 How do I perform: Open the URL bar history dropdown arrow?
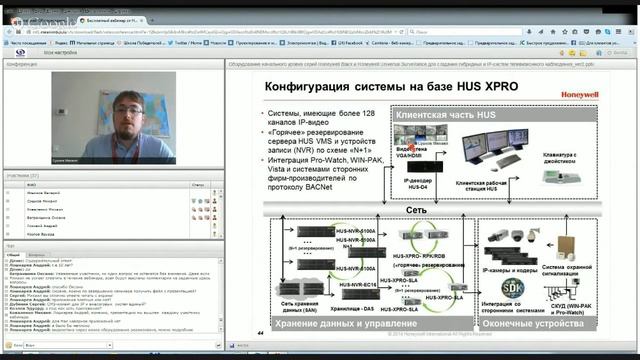pyautogui.click(x=395, y=31)
